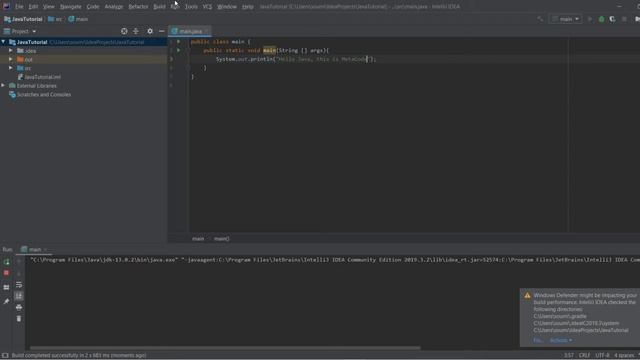Toggle scroll-to-end in the Run console
The height and width of the screenshot is (360, 640).
coord(19,296)
